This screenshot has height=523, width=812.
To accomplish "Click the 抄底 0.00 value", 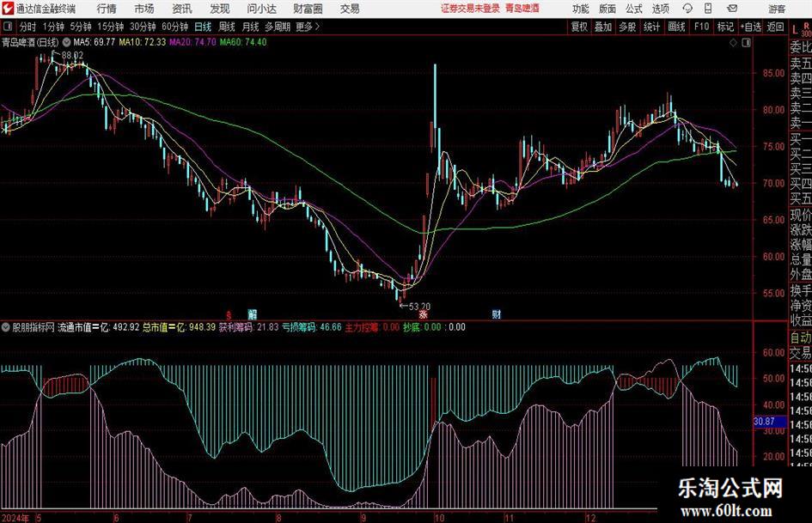I will coord(422,327).
